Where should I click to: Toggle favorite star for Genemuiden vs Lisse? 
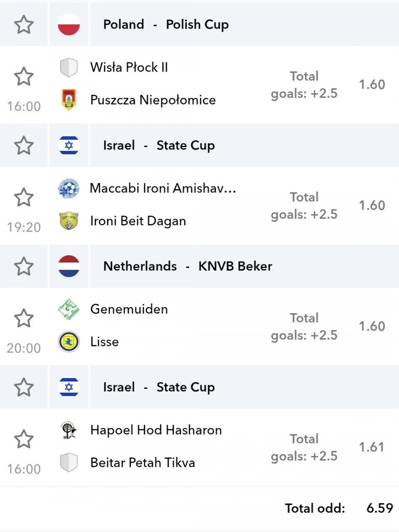click(24, 318)
